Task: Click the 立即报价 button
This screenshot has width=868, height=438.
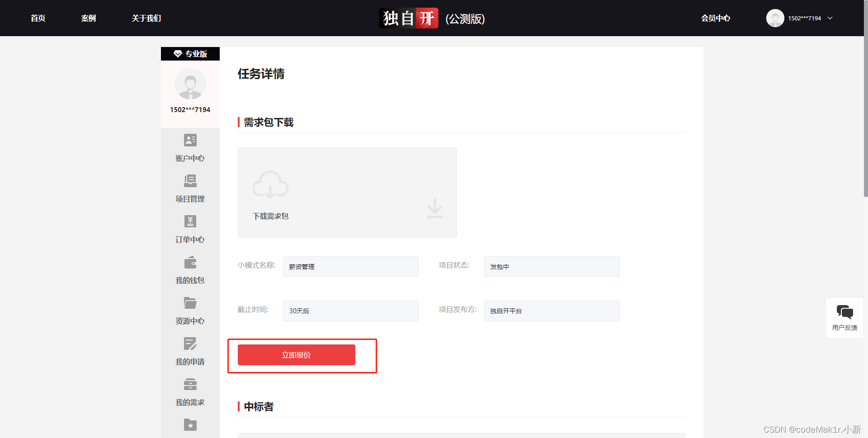Action: [297, 355]
